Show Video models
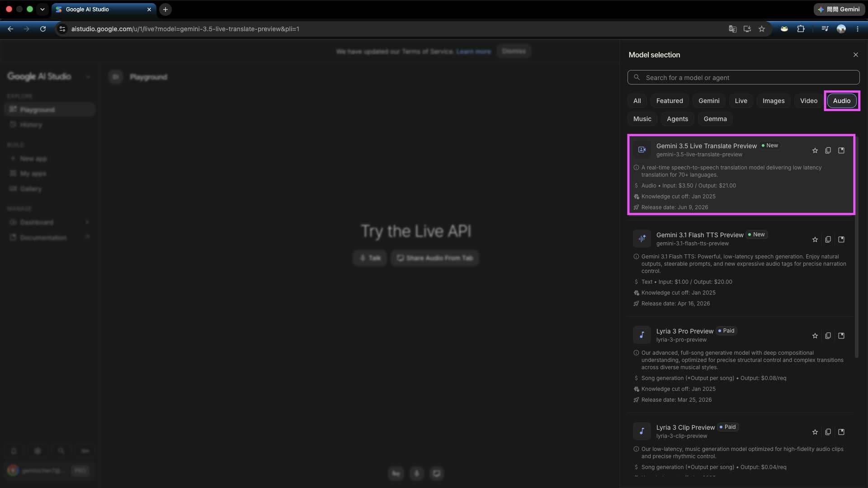The width and height of the screenshot is (868, 488). 809,101
